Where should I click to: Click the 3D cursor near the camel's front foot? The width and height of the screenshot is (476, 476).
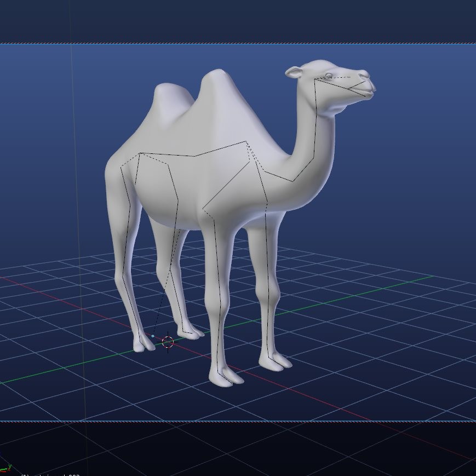point(167,342)
